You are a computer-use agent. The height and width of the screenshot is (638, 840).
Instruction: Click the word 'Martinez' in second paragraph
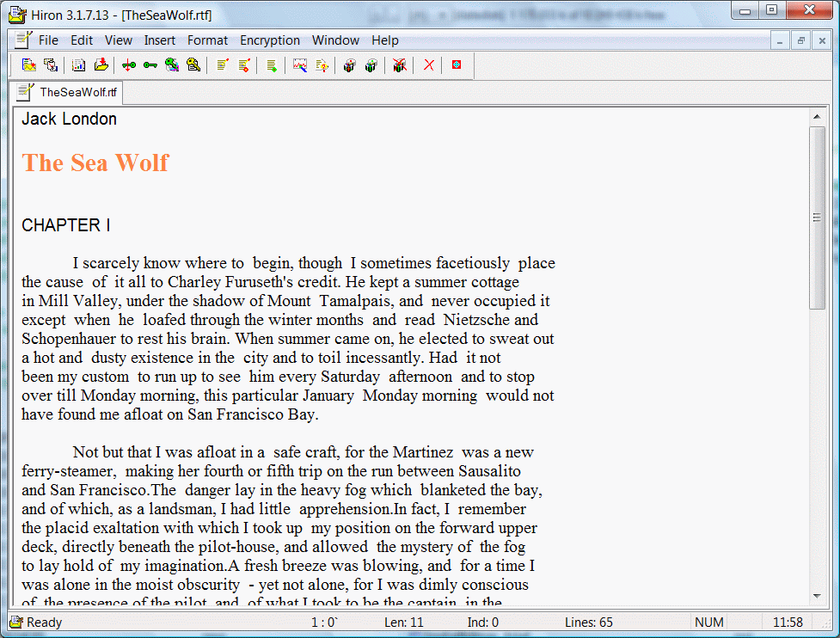[423, 452]
